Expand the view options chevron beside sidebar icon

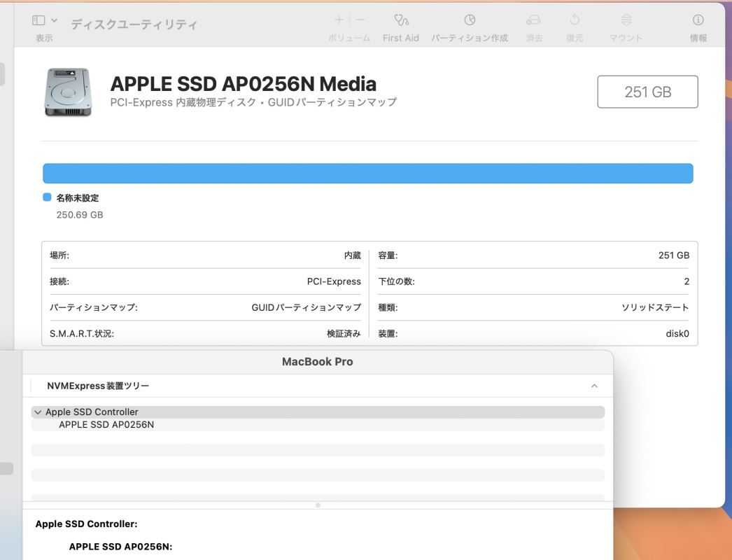pyautogui.click(x=54, y=20)
